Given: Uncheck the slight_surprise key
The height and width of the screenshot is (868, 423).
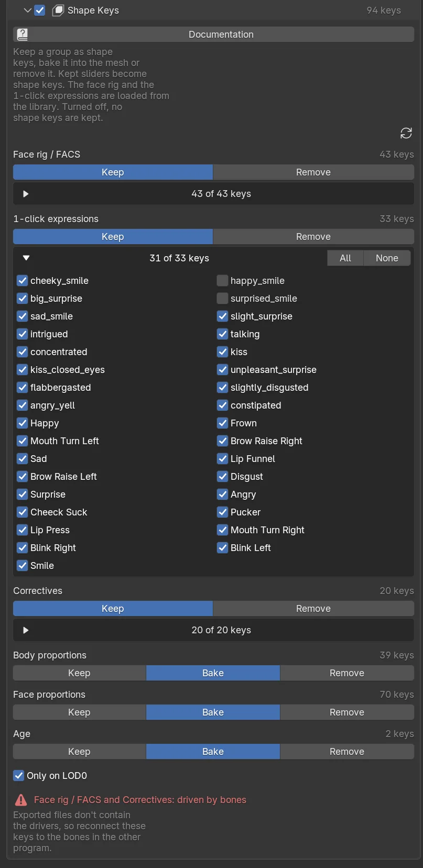Looking at the screenshot, I should pyautogui.click(x=222, y=316).
